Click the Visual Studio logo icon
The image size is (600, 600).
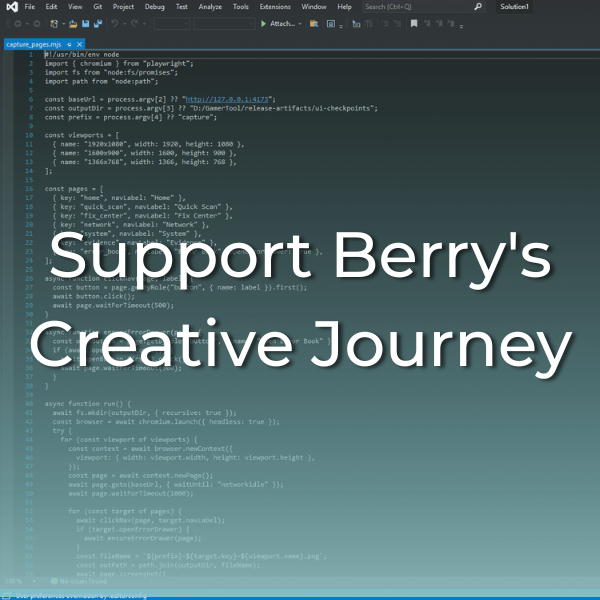coord(12,7)
